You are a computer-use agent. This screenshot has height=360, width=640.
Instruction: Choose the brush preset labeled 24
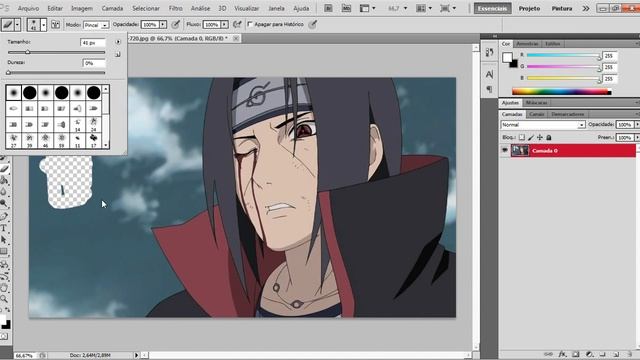pyautogui.click(x=93, y=124)
